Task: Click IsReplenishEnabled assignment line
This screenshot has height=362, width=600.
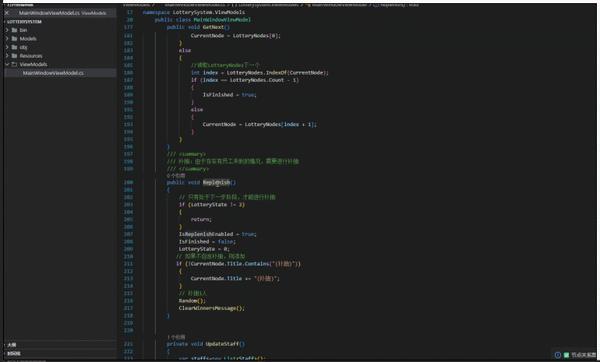Action: click(217, 234)
